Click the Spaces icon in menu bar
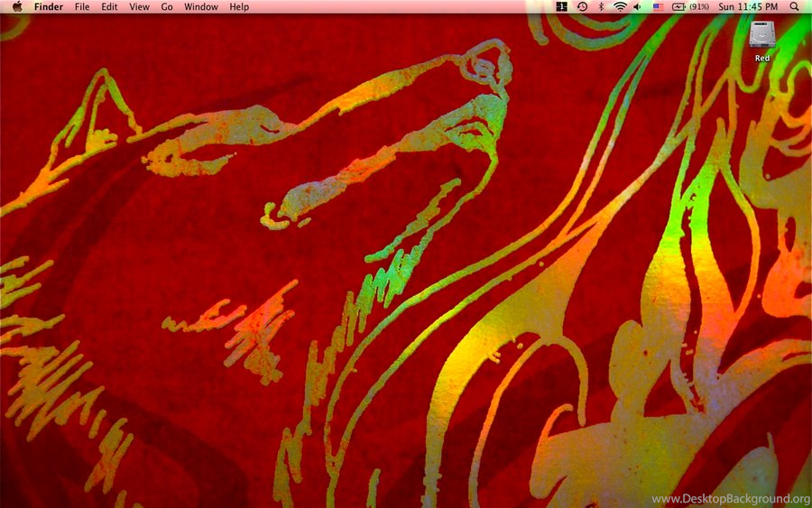This screenshot has height=508, width=812. click(x=561, y=6)
